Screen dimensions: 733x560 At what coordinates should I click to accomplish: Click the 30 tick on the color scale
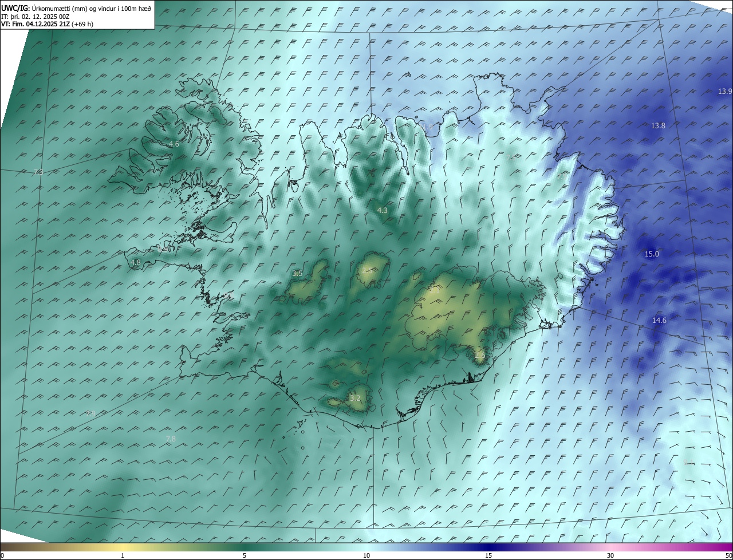tap(610, 555)
